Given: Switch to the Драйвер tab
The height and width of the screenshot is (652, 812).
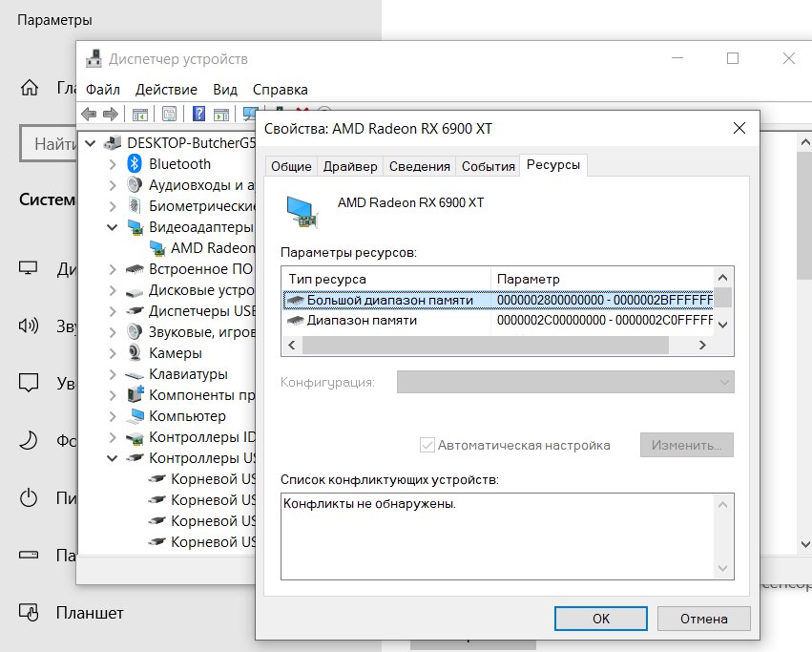Looking at the screenshot, I should [350, 166].
